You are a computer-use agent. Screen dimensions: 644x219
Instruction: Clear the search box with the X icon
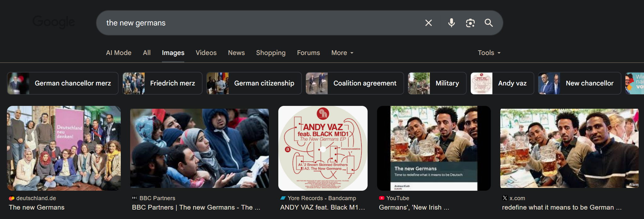(428, 23)
